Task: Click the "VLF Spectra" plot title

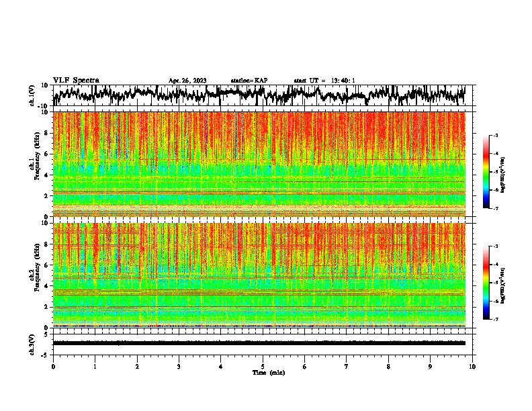Action: [x=76, y=80]
